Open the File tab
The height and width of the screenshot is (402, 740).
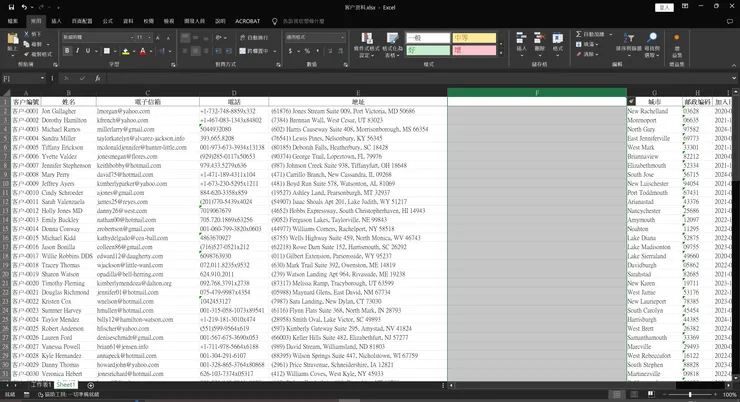[x=13, y=21]
